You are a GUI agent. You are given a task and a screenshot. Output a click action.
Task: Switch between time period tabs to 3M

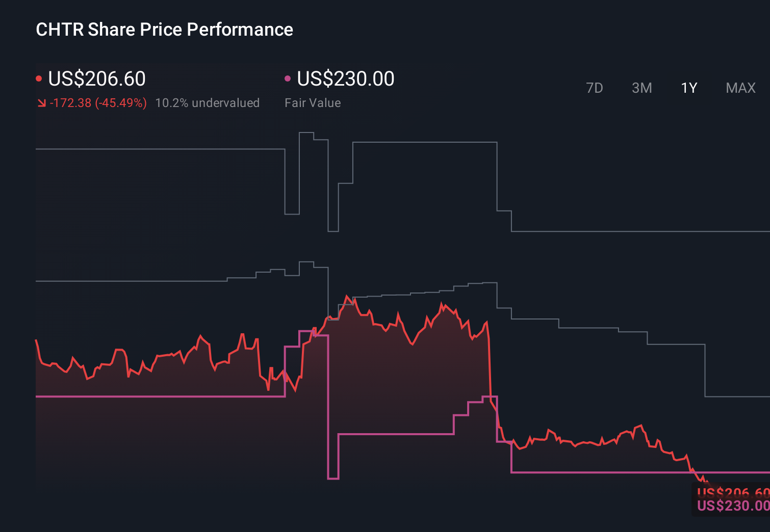641,88
